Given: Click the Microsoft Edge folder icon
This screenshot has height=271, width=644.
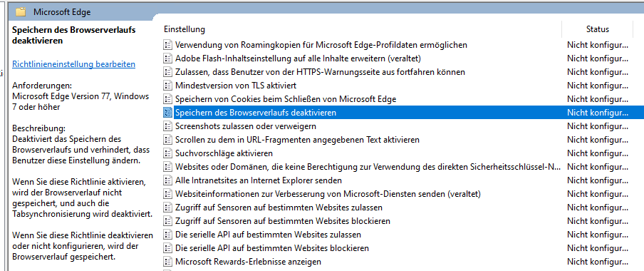Looking at the screenshot, I should click(x=21, y=12).
